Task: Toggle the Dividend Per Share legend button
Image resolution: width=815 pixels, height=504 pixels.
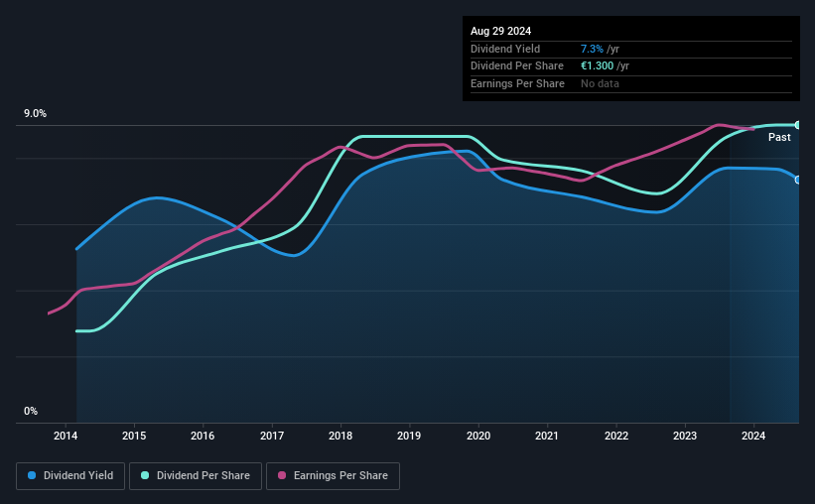Action: tap(196, 476)
